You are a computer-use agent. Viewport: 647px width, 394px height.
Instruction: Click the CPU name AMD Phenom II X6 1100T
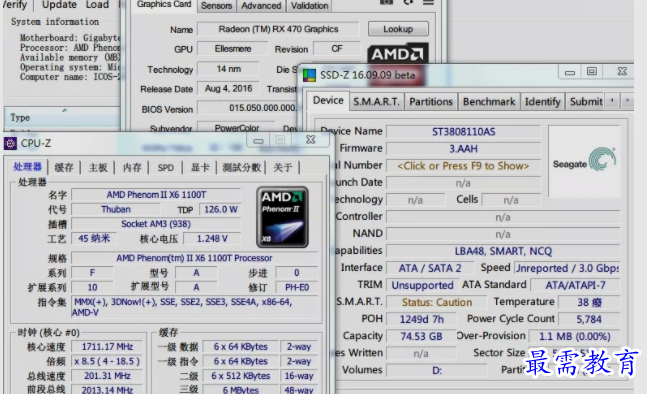(156, 195)
